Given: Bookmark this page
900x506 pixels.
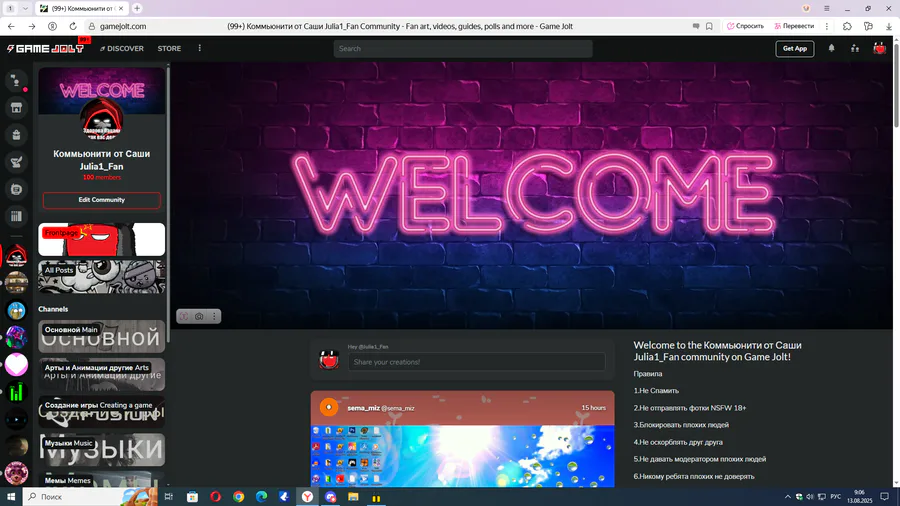Looking at the screenshot, I should click(709, 26).
